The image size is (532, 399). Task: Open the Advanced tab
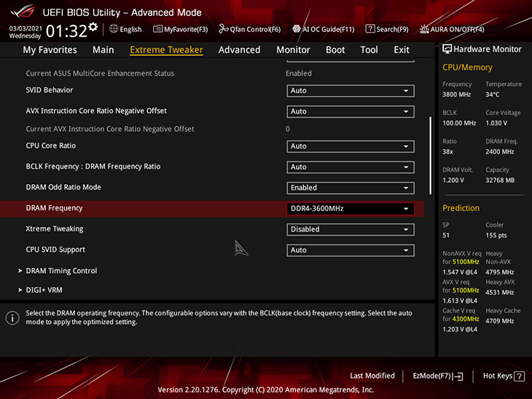click(x=240, y=50)
